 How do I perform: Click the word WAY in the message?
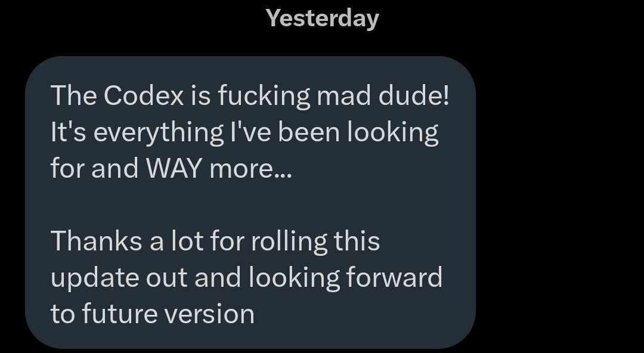174,168
